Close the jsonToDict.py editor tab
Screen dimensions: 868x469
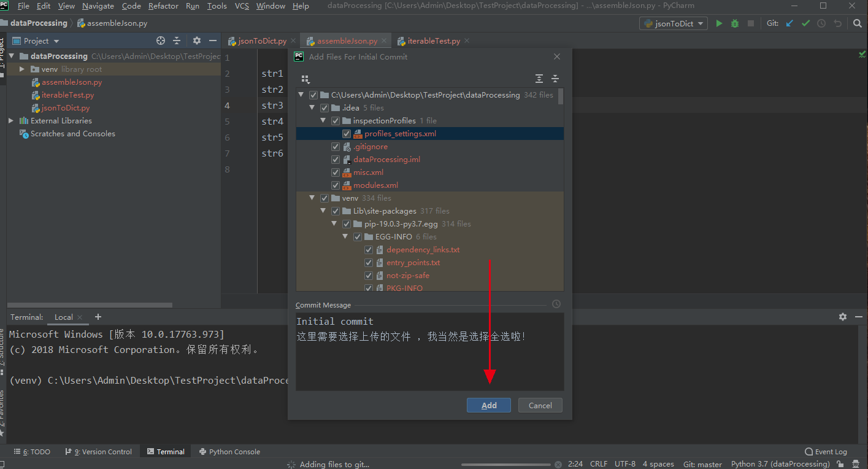click(x=293, y=41)
